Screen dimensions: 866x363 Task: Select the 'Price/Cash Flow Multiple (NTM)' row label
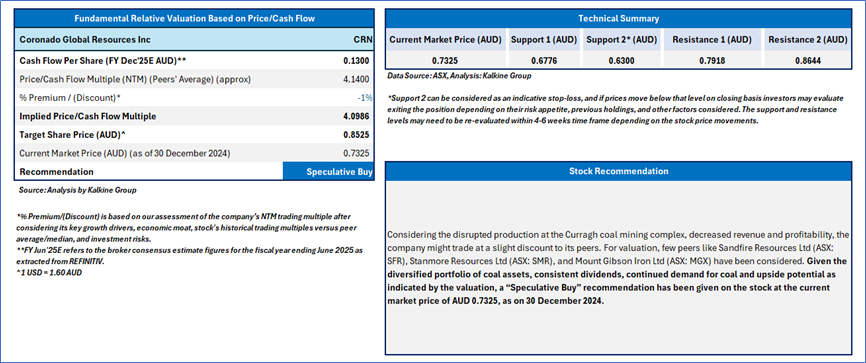click(x=135, y=79)
